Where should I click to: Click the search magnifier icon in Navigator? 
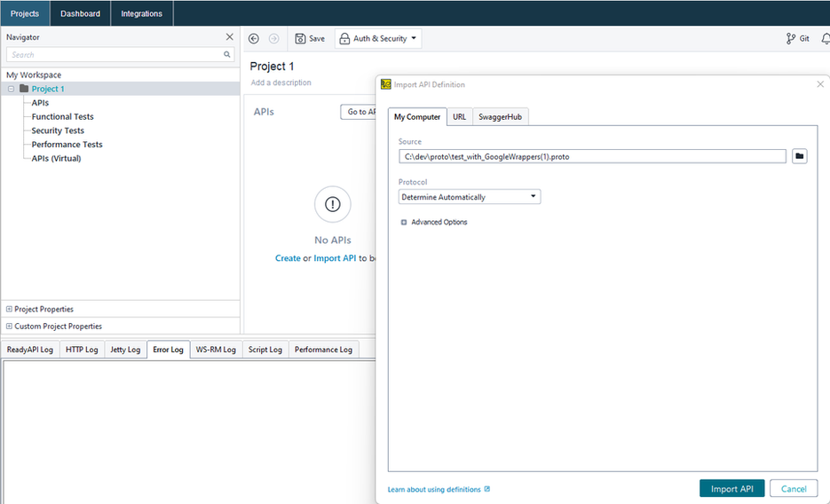point(227,55)
